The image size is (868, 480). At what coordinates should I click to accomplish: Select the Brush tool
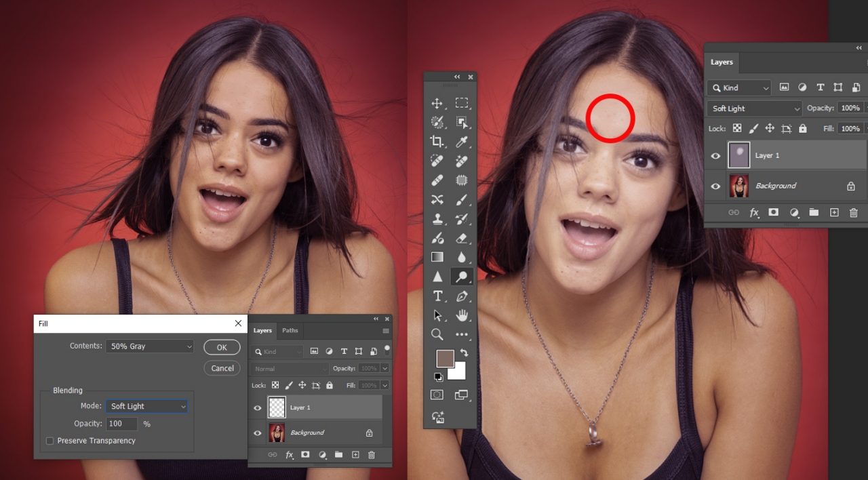tap(462, 199)
